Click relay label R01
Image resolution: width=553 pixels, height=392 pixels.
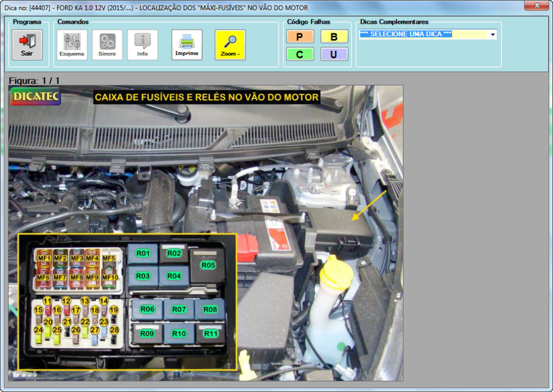click(x=143, y=253)
